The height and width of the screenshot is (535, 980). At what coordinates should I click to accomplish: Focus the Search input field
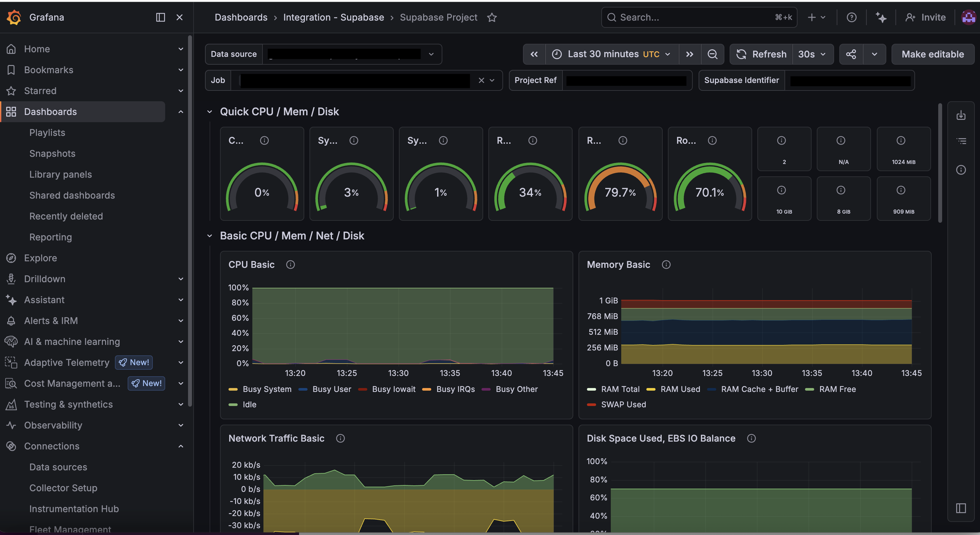coord(699,18)
